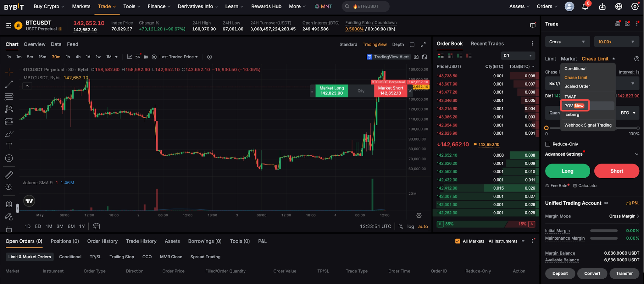
Task: Select the text annotation tool
Action: click(x=9, y=146)
